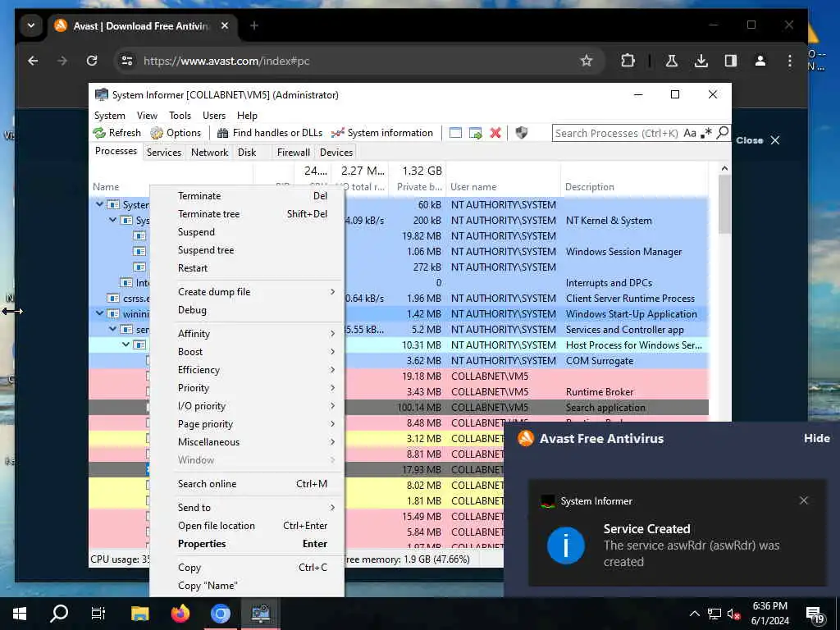The height and width of the screenshot is (630, 840).
Task: Sort by the User name column header
Action: 503,187
